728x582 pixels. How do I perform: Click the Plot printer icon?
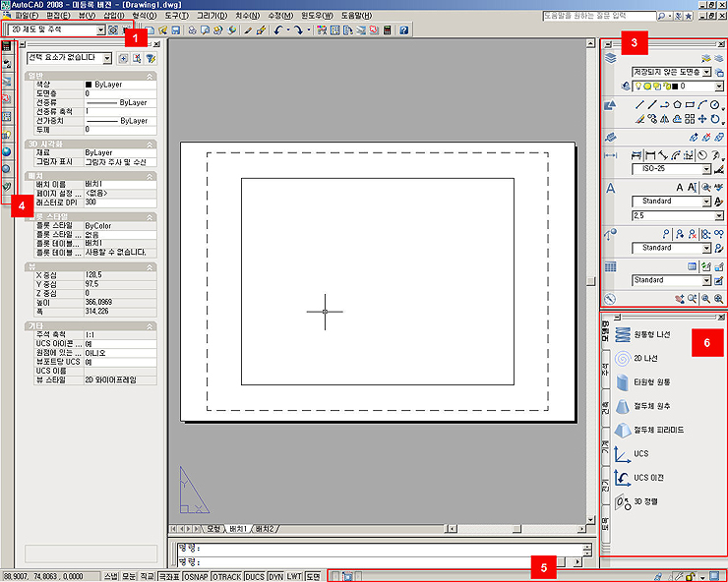(x=192, y=30)
